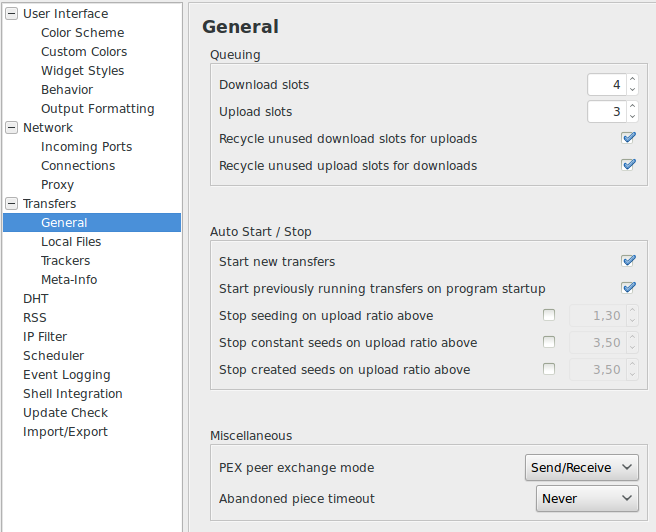Select the User Interface category label

[x=65, y=14]
